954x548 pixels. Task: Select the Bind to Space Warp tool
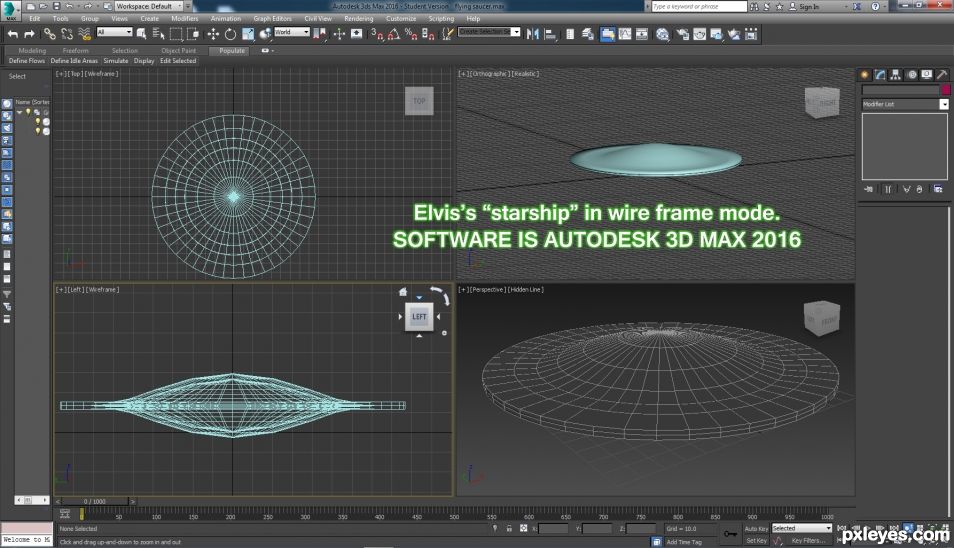click(x=85, y=34)
